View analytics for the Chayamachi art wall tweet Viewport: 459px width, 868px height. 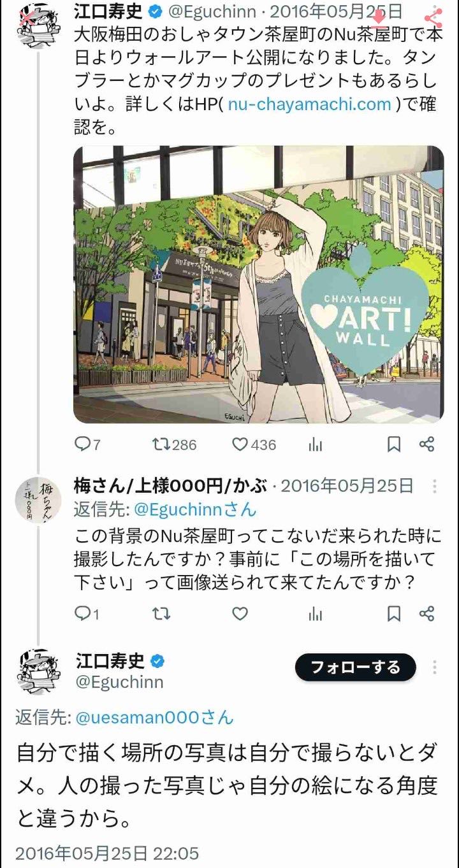coord(315,445)
